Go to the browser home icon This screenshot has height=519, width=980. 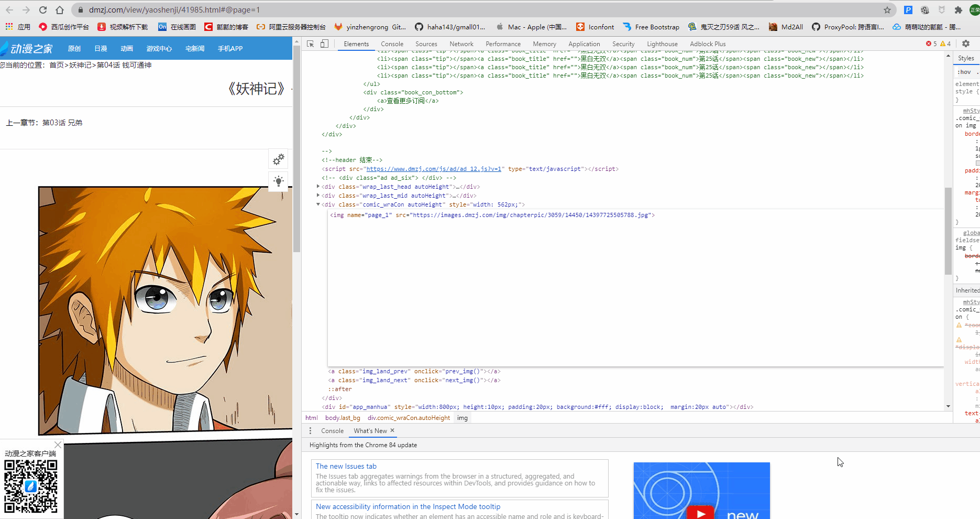(60, 10)
